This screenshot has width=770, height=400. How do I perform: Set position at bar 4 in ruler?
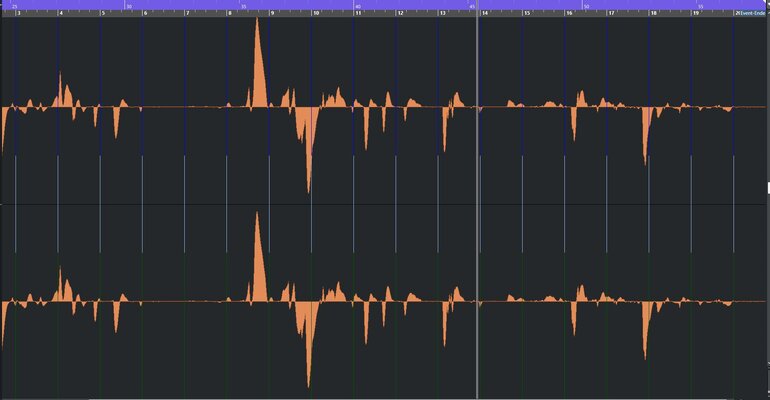[x=61, y=13]
